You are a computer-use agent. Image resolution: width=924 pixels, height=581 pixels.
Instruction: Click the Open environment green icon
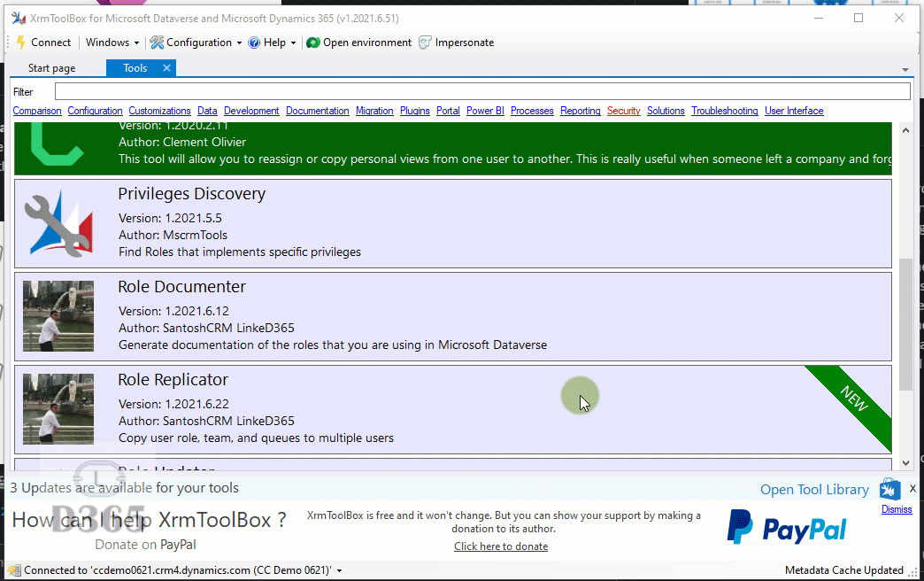point(313,43)
